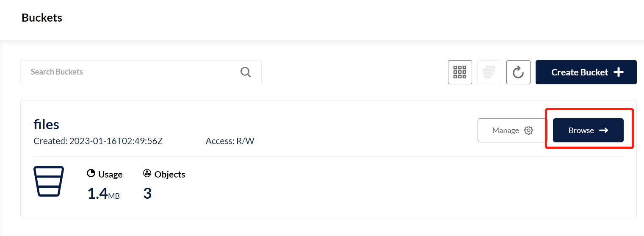644x236 pixels.
Task: Click the Usage pie chart icon
Action: coord(91,173)
